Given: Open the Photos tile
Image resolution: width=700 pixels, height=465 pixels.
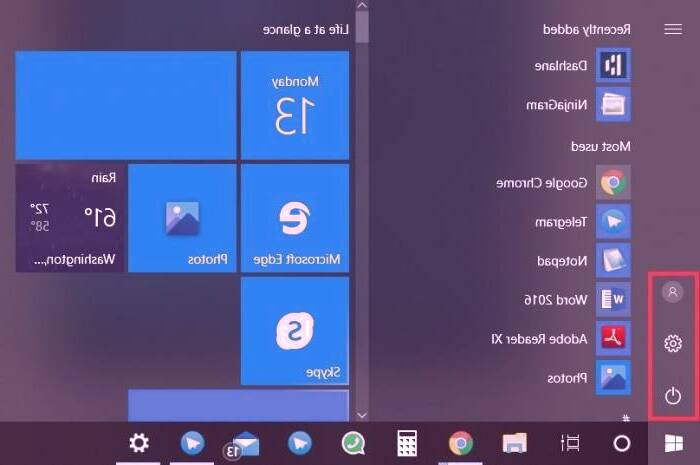Looking at the screenshot, I should pos(182,218).
